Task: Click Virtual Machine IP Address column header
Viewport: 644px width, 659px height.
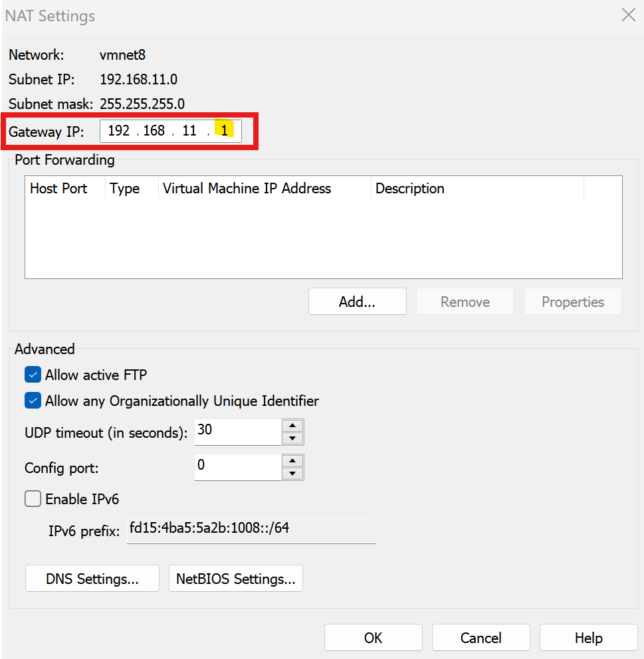Action: [265, 188]
